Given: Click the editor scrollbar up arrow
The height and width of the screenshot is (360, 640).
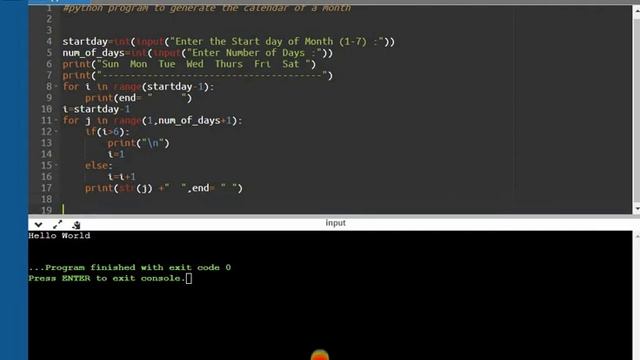Looking at the screenshot, I should [x=636, y=11].
